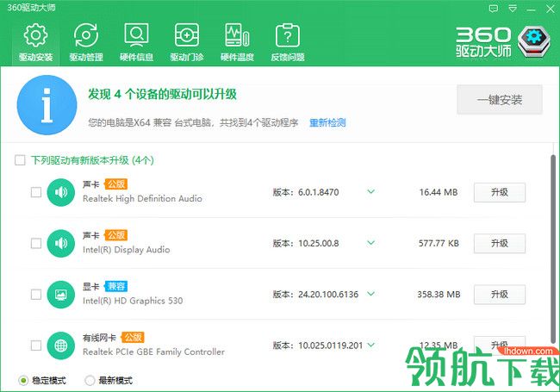This screenshot has width=560, height=392.
Task: Open the 硬件温度 icon tab
Action: pyautogui.click(x=237, y=42)
